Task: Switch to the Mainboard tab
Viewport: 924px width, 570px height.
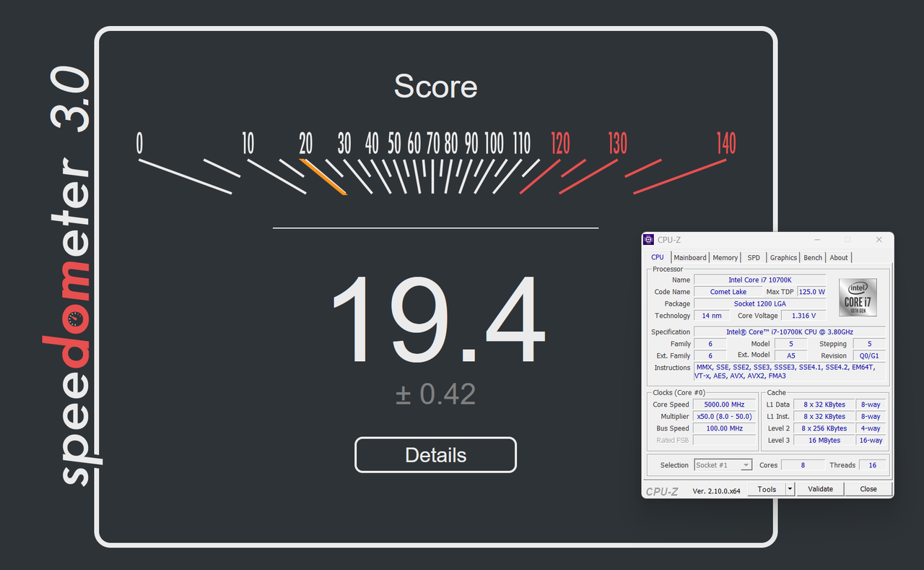Action: (x=690, y=258)
